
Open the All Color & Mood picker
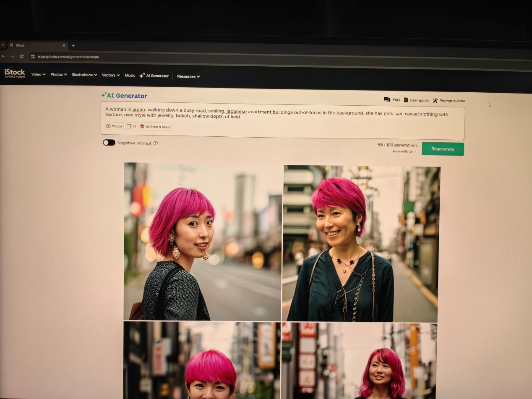pos(155,127)
